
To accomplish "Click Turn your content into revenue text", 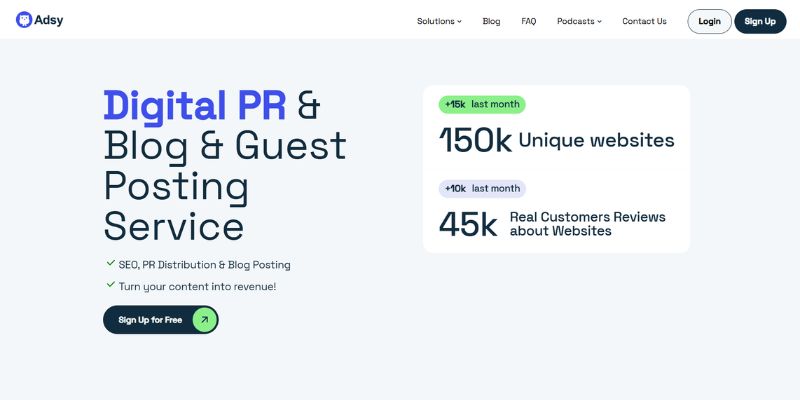I will [x=197, y=287].
